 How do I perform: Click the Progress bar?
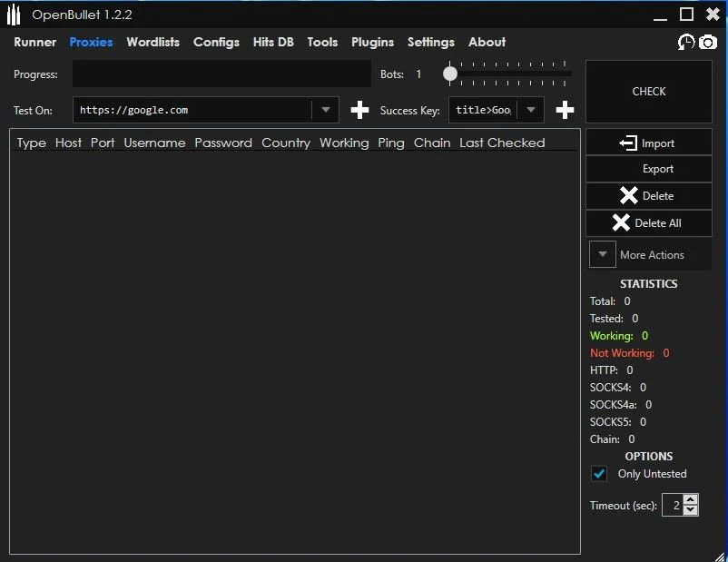221,74
